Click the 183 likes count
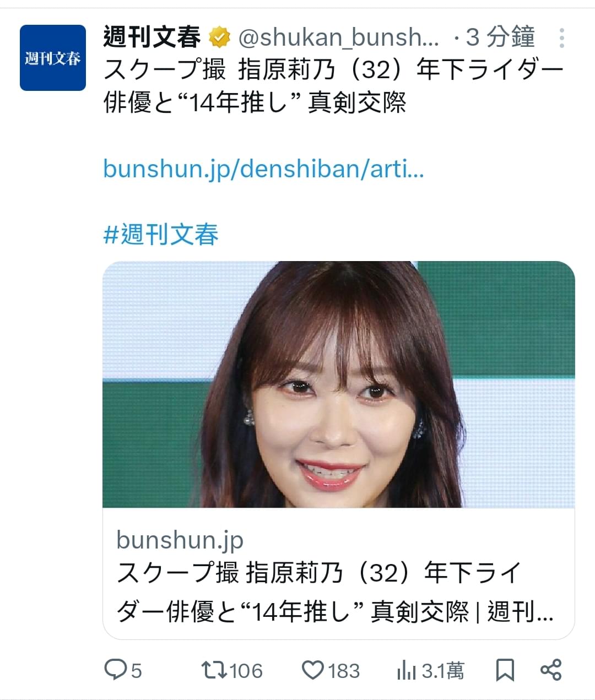This screenshot has width=595, height=700. [344, 670]
